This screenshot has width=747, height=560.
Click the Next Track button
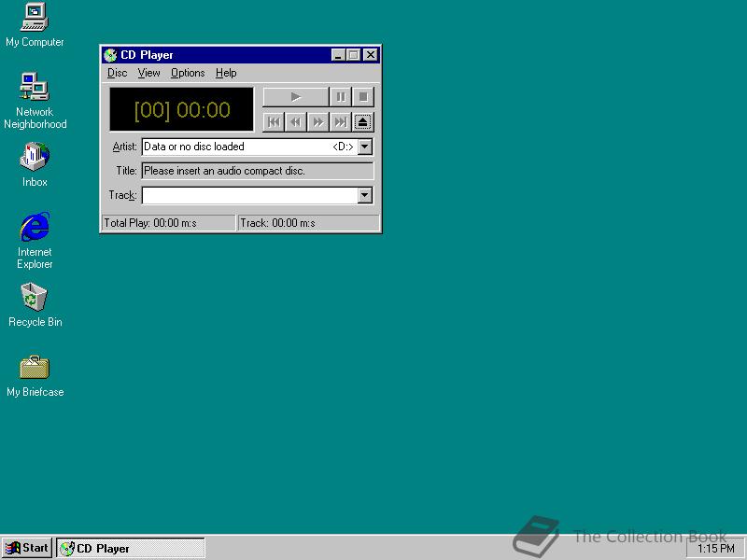340,122
